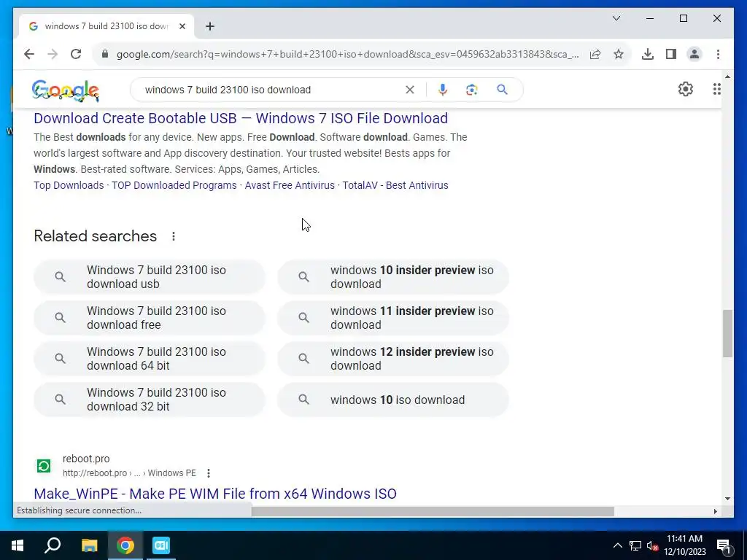Go back to the previous page

click(29, 54)
